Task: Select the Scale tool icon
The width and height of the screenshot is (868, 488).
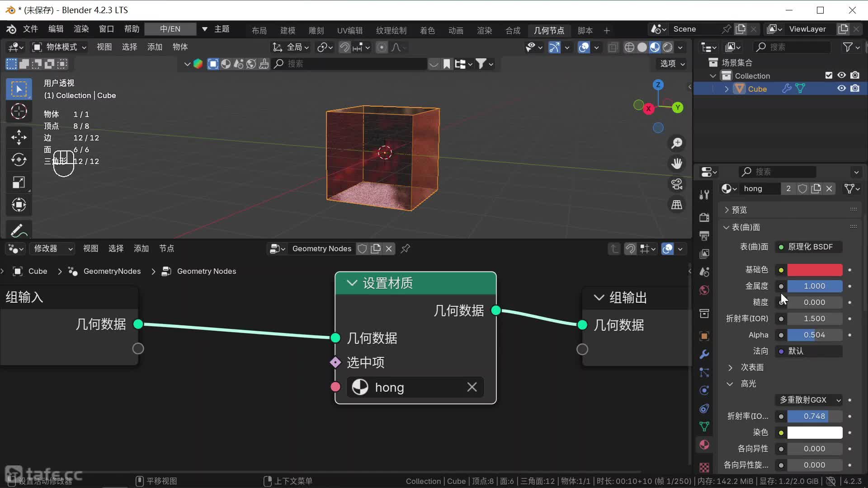Action: pos(19,183)
